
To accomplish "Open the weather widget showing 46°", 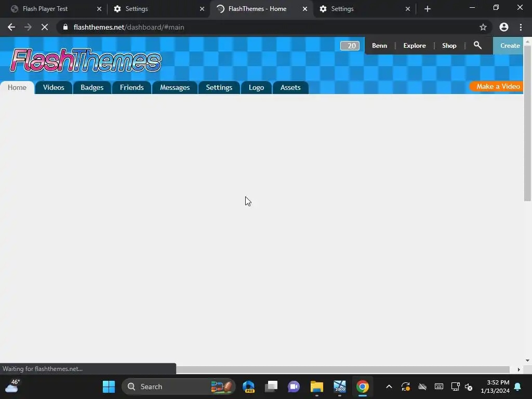I will tap(12, 386).
